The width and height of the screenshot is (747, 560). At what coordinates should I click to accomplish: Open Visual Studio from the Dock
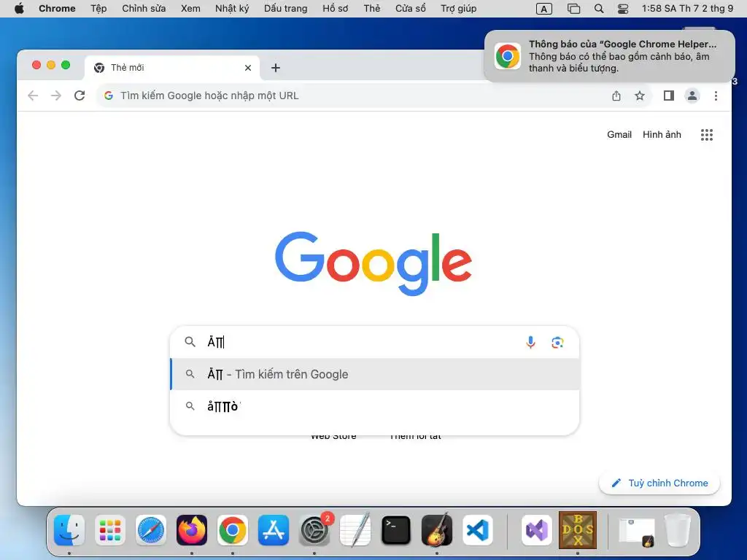(x=537, y=529)
